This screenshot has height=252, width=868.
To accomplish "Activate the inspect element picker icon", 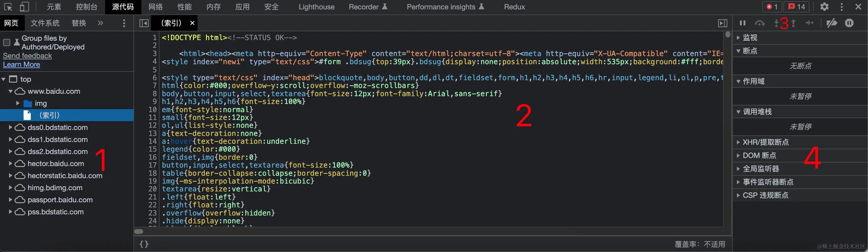I will (x=8, y=7).
